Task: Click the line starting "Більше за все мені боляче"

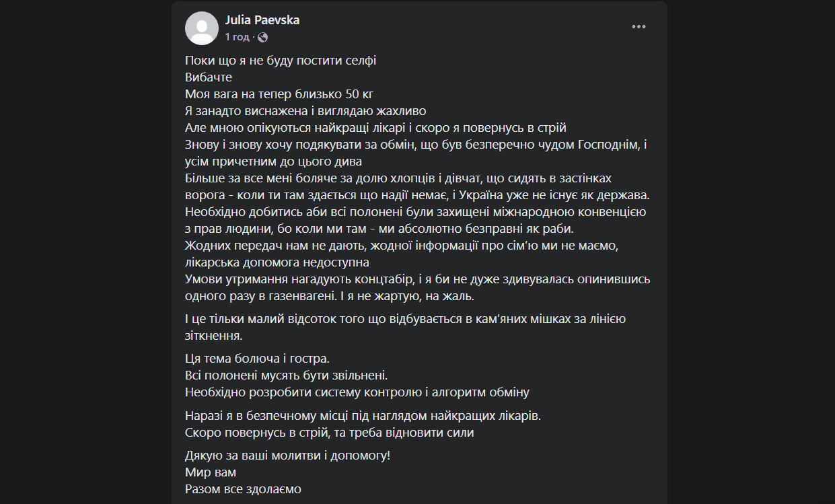Action: coord(398,178)
